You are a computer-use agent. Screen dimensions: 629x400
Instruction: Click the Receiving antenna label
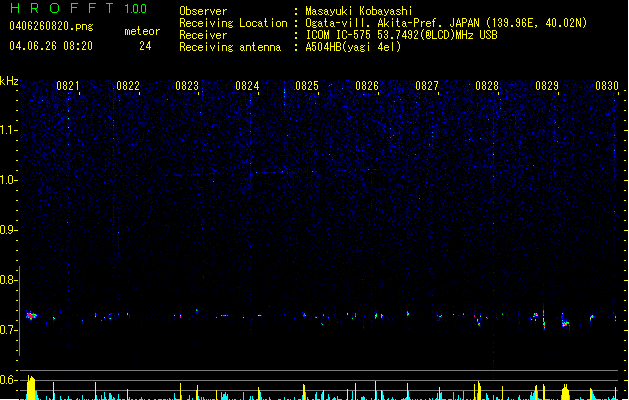pyautogui.click(x=230, y=47)
